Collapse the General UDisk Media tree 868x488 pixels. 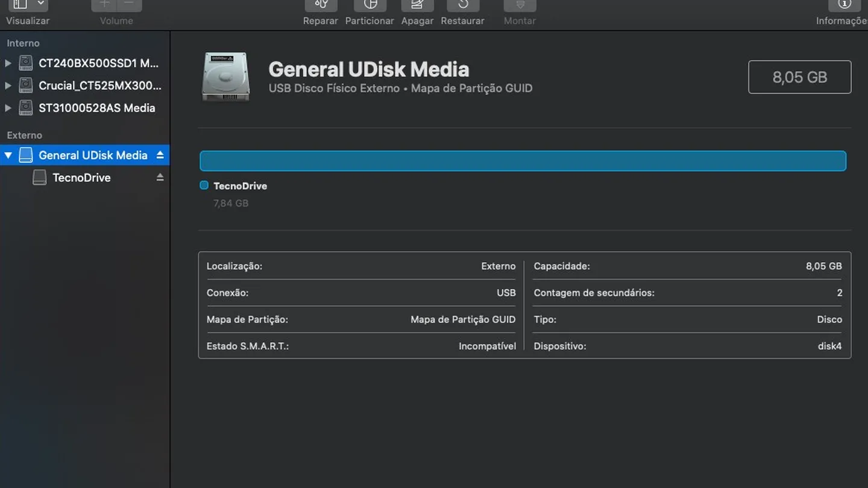click(8, 155)
